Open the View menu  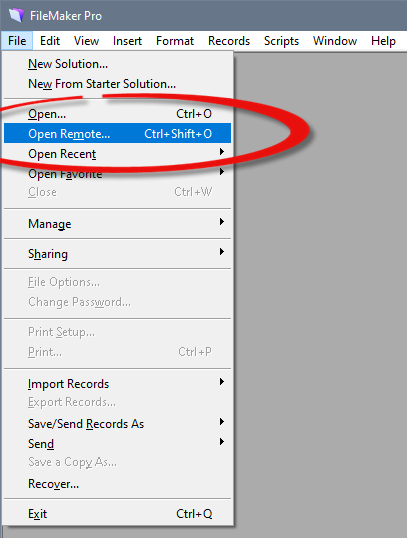tap(86, 41)
